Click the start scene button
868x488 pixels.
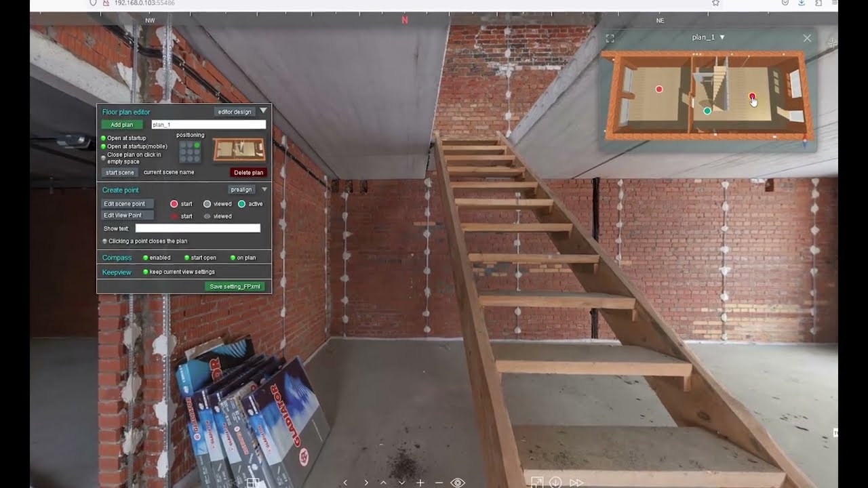(120, 173)
